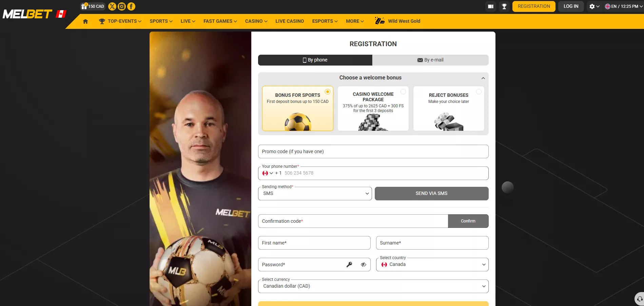Focus the Confirmation code field
The height and width of the screenshot is (306, 644).
coord(353,221)
